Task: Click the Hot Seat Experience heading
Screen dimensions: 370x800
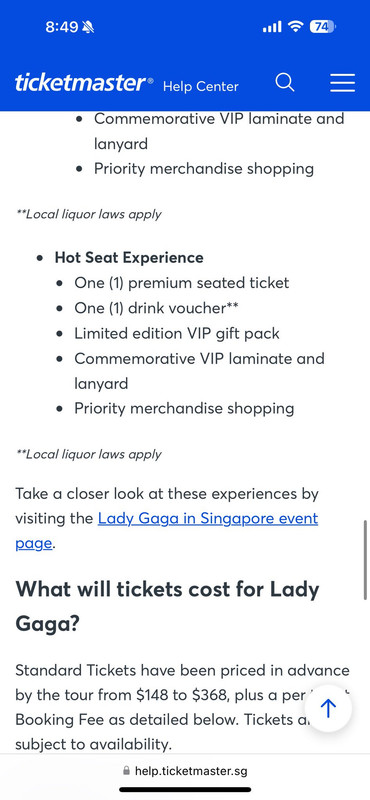Action: coord(129,257)
